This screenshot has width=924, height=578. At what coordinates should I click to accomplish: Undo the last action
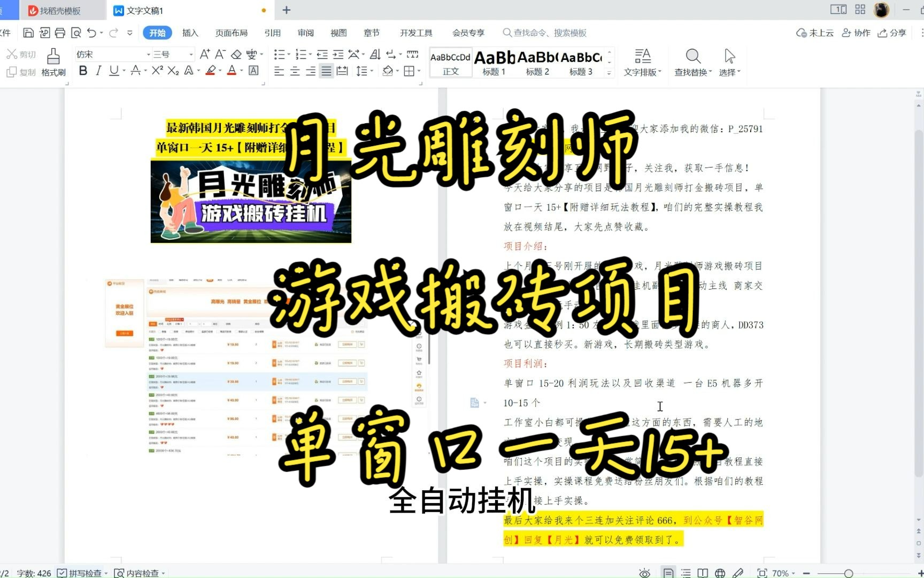(91, 33)
